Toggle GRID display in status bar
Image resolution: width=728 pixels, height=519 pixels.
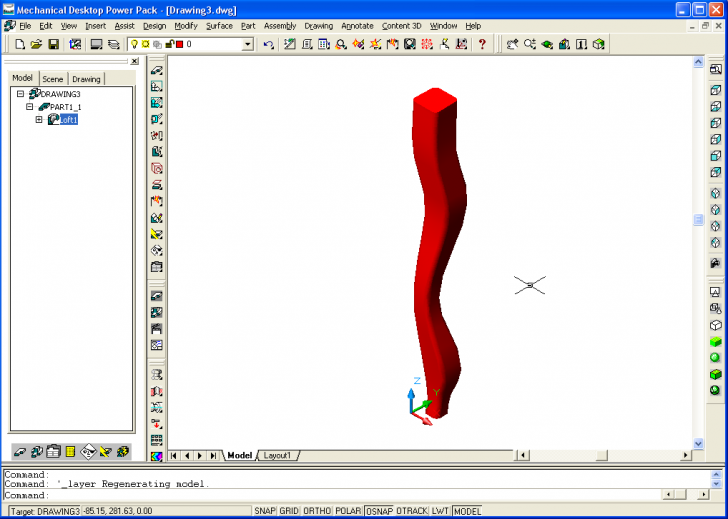click(289, 511)
